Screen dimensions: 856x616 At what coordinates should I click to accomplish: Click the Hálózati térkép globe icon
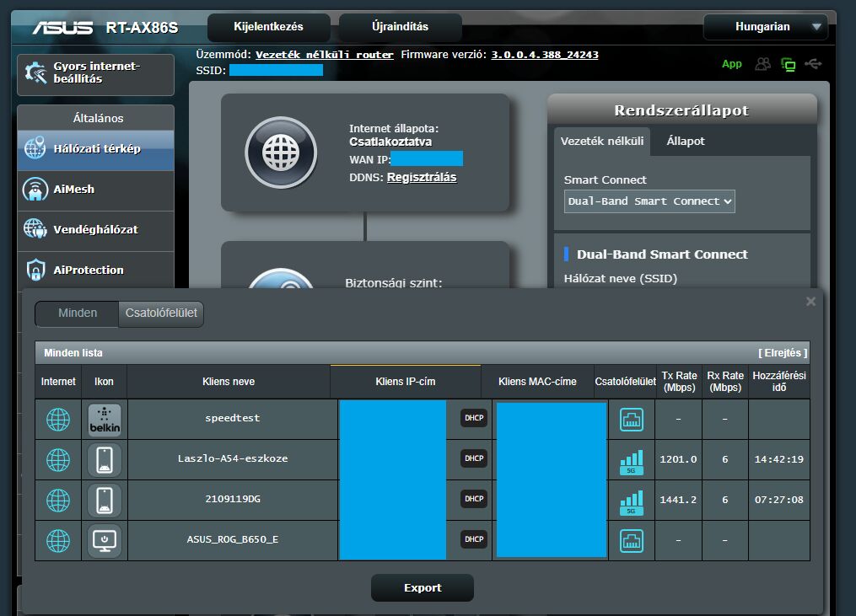coord(35,147)
